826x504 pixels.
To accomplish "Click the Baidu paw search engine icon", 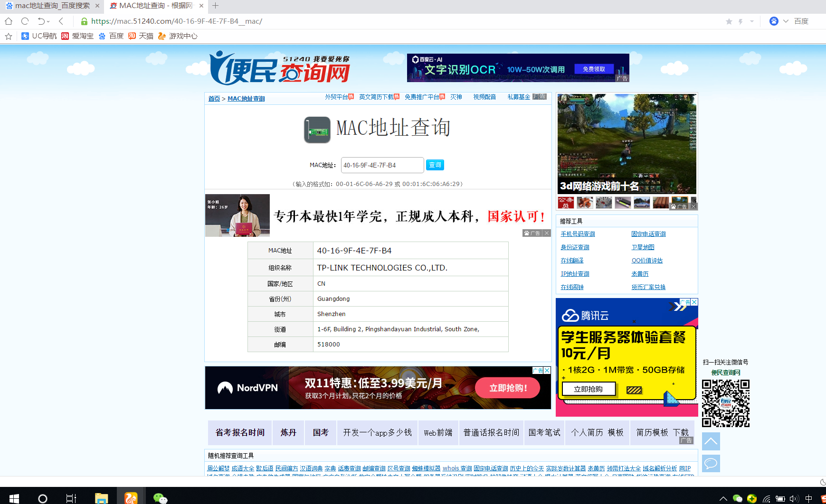I will [x=774, y=21].
